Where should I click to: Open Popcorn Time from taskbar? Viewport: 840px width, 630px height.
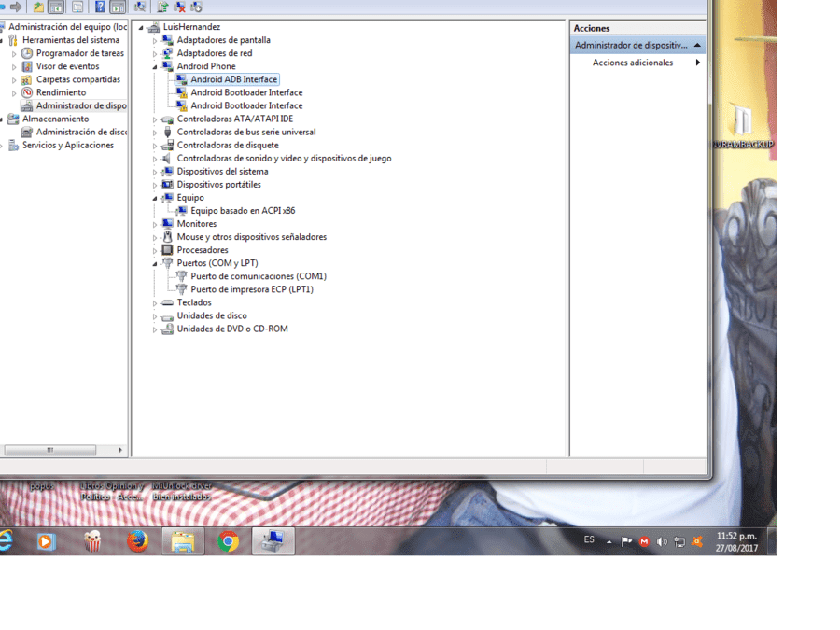click(92, 541)
